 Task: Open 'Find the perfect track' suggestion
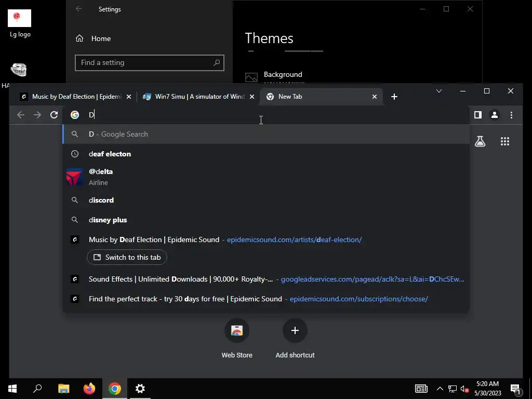point(266,299)
